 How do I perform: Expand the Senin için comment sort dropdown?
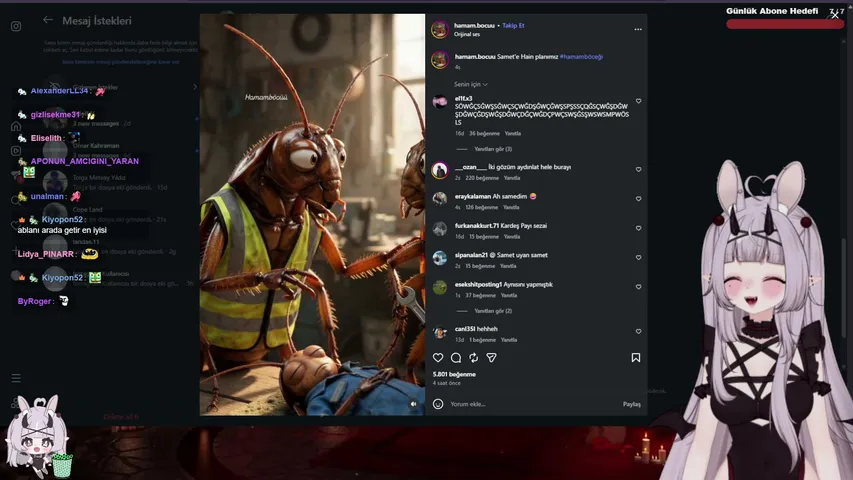coord(471,84)
